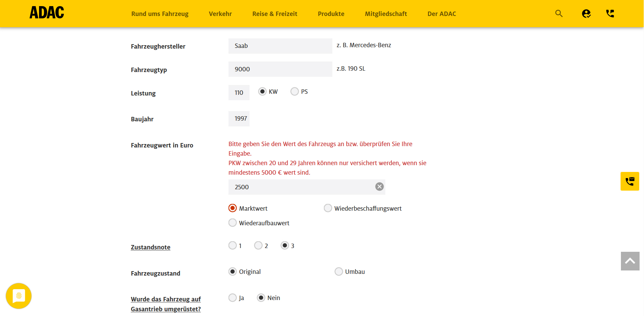Edit the Fahrzeugwert field showing 2500
Viewport: 644px width, 316px height.
307,187
